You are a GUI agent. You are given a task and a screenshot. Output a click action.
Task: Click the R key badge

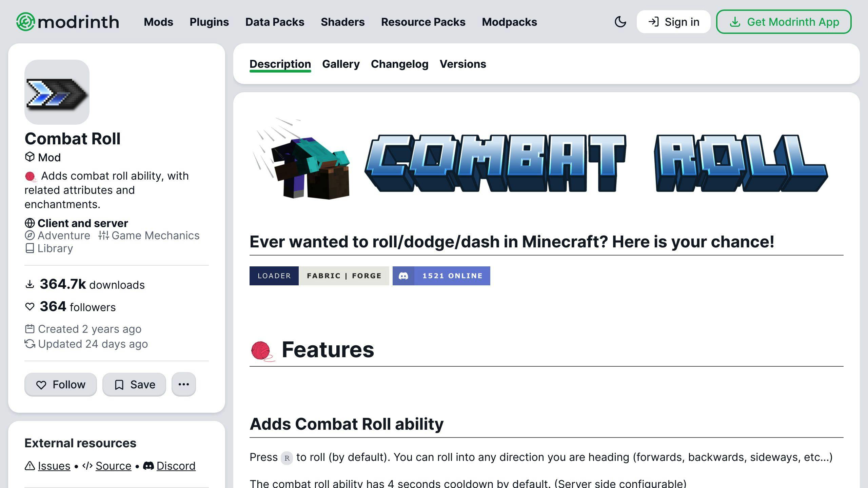click(287, 458)
